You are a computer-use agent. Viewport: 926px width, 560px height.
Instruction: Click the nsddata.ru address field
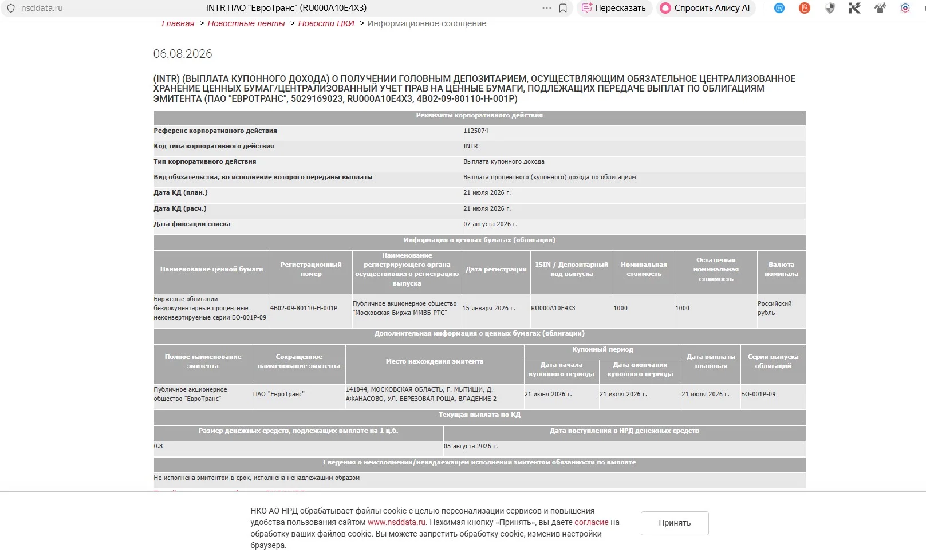pyautogui.click(x=42, y=8)
